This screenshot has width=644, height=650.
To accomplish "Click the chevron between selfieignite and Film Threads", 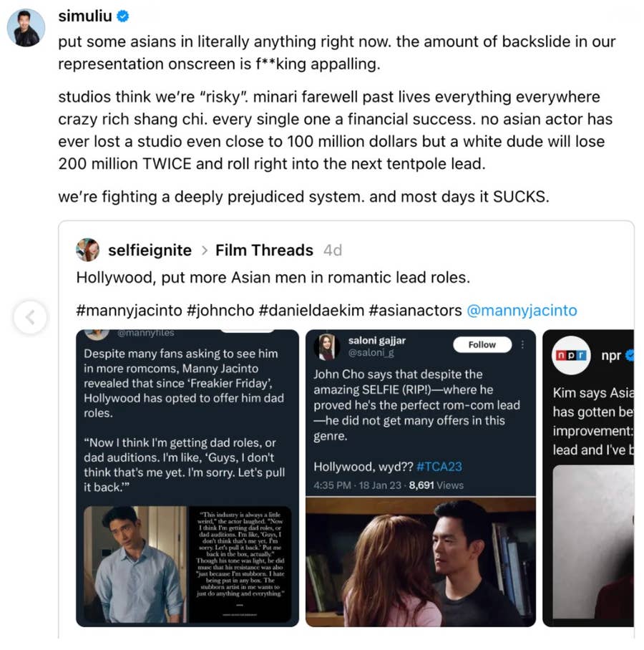I will click(x=203, y=251).
